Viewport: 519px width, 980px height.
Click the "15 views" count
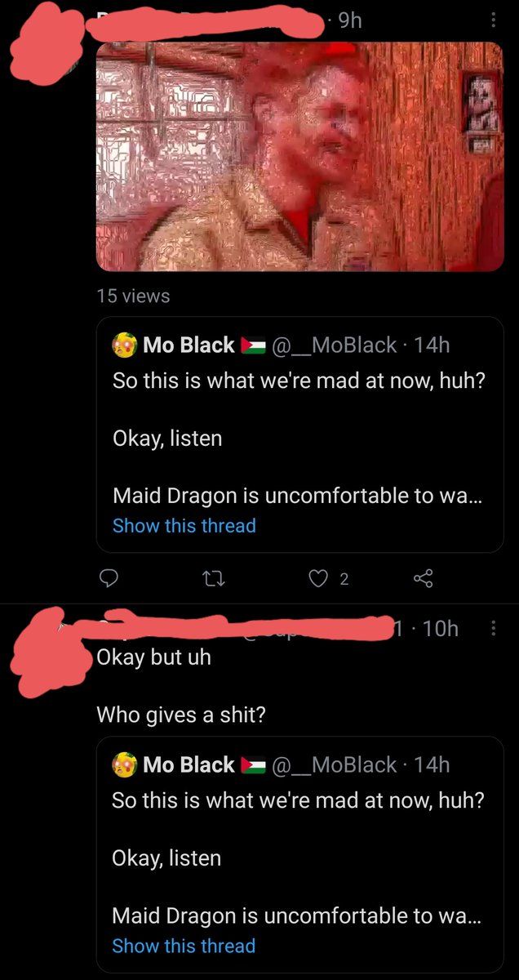coord(133,296)
